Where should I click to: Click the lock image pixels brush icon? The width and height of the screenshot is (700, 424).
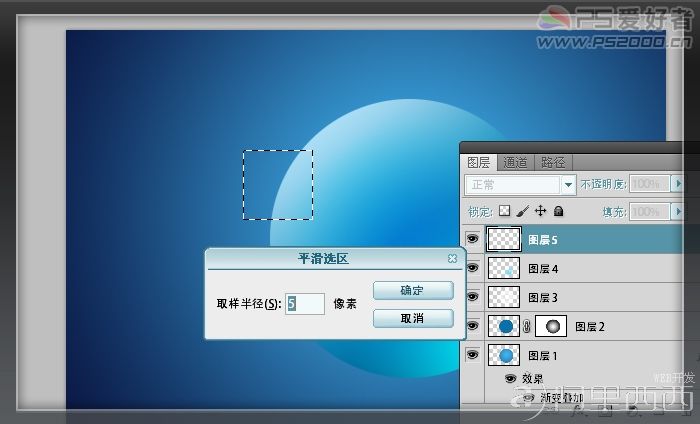[522, 211]
